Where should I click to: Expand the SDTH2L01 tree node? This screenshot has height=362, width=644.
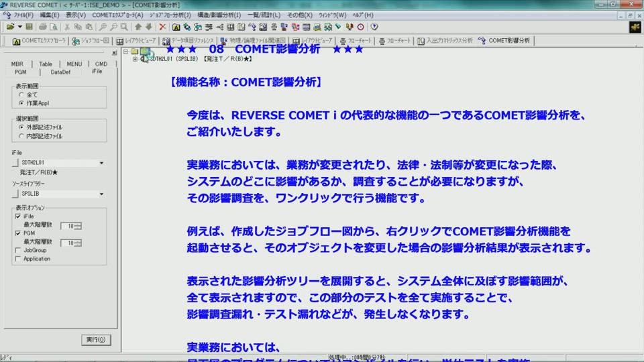tap(135, 59)
